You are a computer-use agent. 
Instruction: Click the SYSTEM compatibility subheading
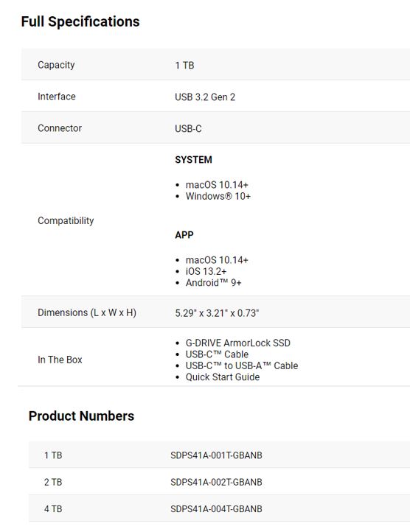pyautogui.click(x=193, y=159)
